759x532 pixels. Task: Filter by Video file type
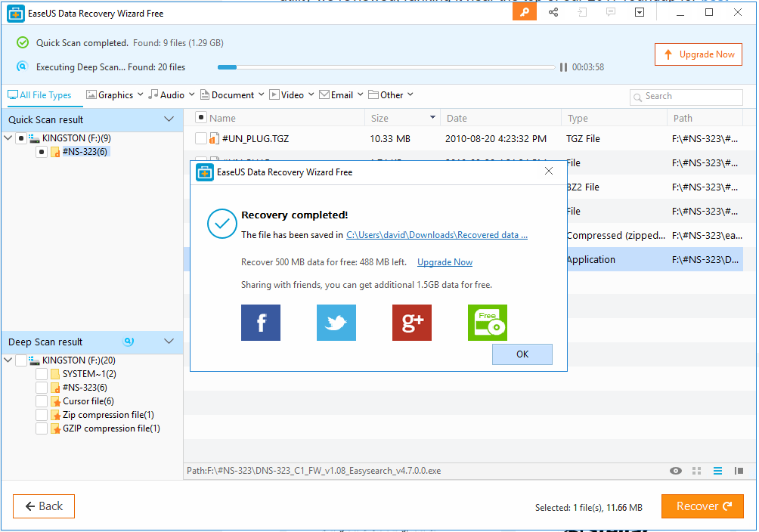[x=287, y=95]
